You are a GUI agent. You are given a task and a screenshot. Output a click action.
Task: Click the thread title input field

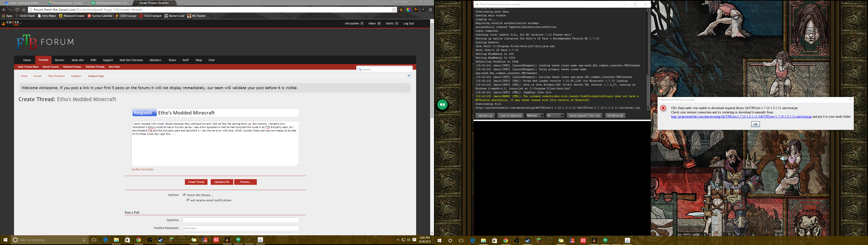pos(228,113)
